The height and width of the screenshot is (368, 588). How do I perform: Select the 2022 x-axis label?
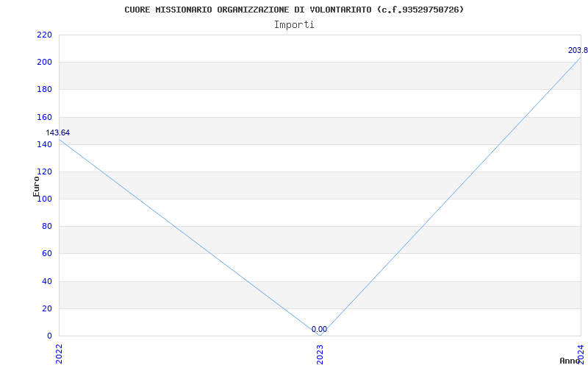[x=59, y=354]
